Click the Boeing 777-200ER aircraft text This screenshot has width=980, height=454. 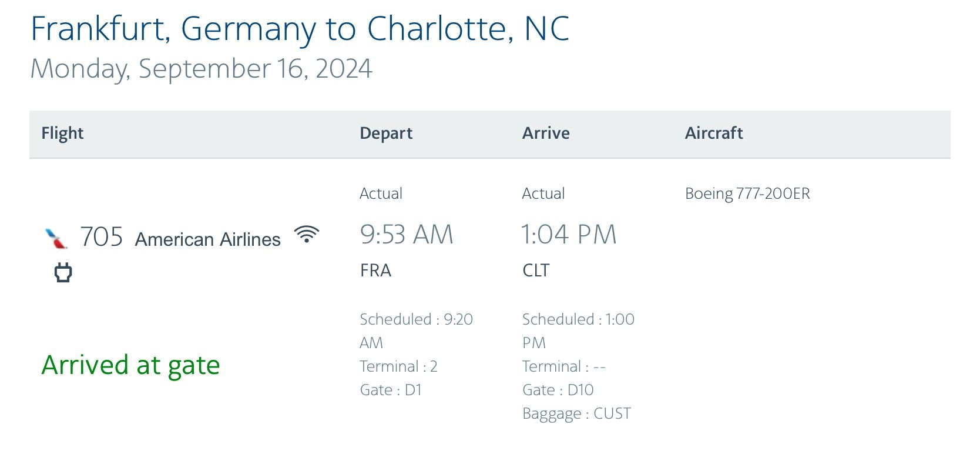pos(747,193)
